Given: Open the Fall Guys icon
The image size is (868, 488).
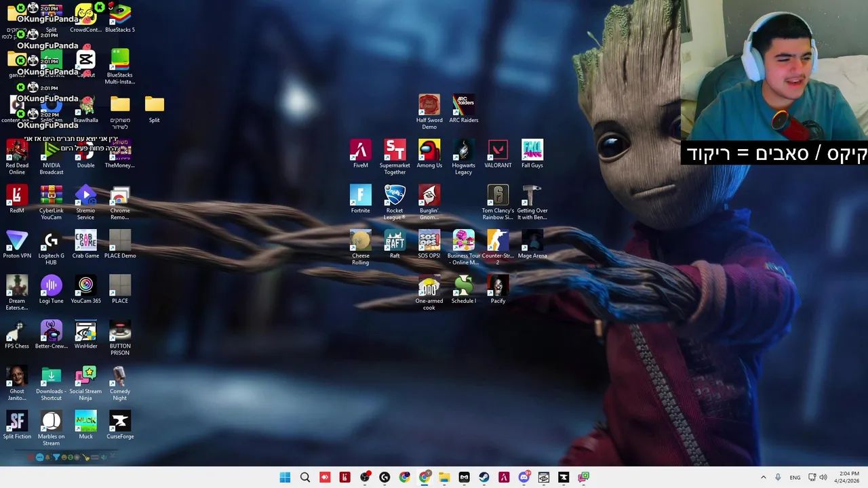Looking at the screenshot, I should 532,154.
